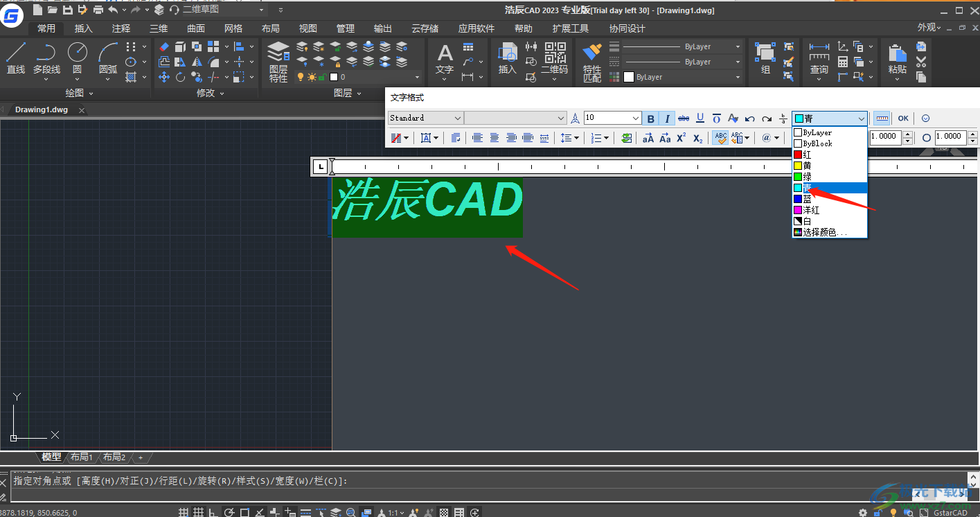Toggle the ABC spell check button

point(720,138)
